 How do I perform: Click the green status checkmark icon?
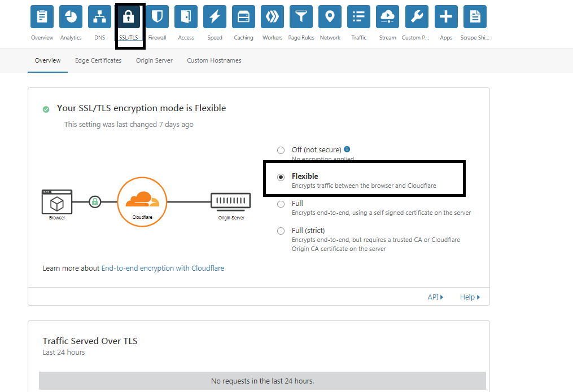[x=46, y=109]
